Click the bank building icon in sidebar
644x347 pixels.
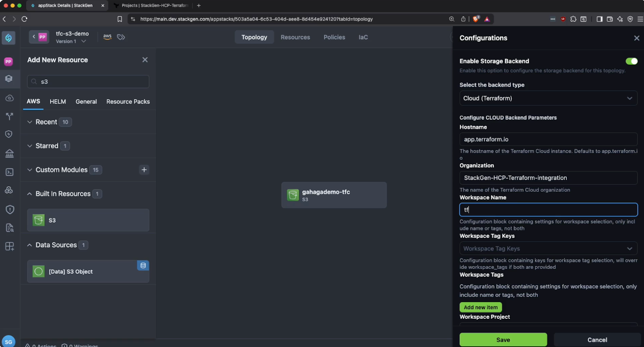9,153
